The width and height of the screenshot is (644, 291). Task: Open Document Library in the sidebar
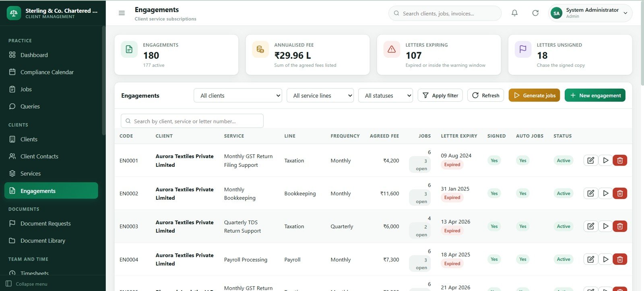pyautogui.click(x=51, y=241)
